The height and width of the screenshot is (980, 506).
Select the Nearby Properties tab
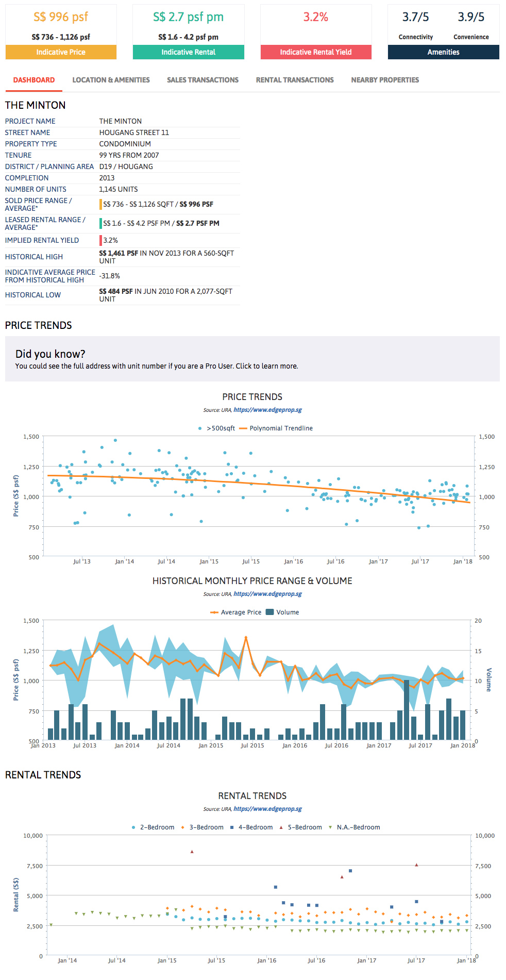click(x=385, y=80)
